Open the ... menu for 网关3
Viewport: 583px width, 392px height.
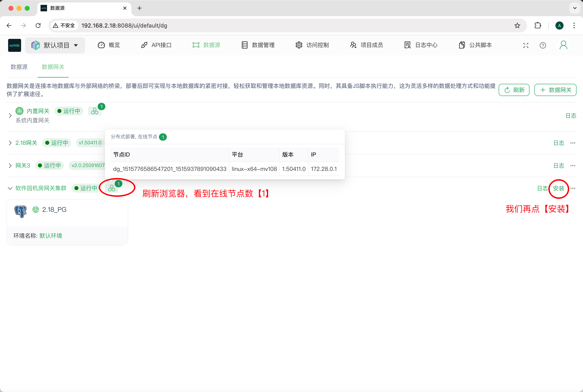573,165
